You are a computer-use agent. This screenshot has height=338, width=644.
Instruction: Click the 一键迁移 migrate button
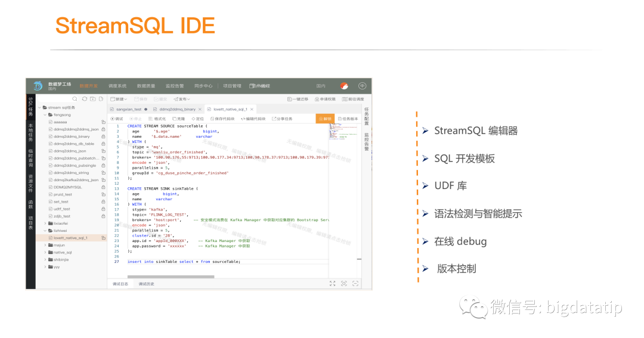click(x=298, y=99)
